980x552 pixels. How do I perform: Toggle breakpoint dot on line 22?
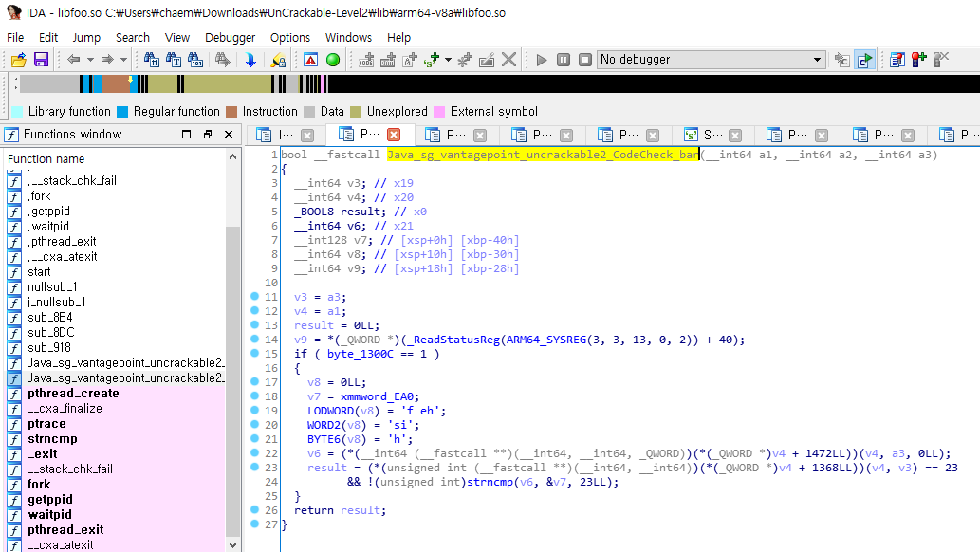(x=254, y=452)
